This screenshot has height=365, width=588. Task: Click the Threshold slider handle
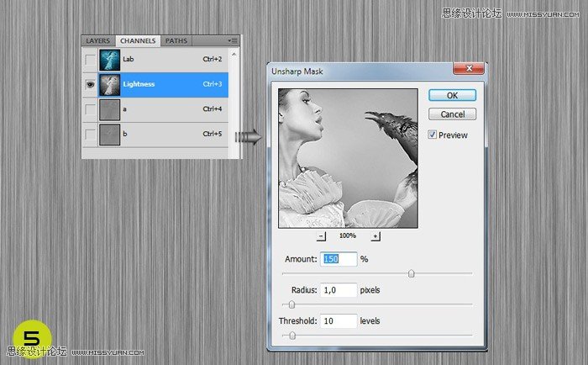pos(292,335)
